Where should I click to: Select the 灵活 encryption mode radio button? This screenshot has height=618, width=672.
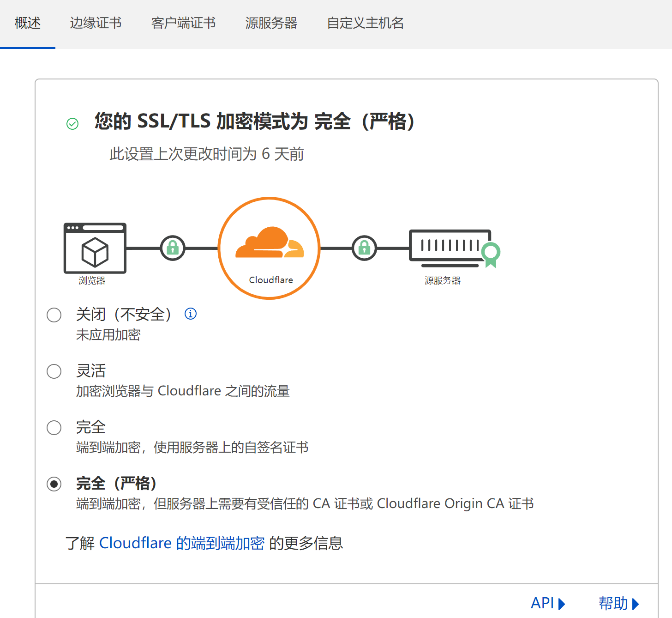[54, 371]
